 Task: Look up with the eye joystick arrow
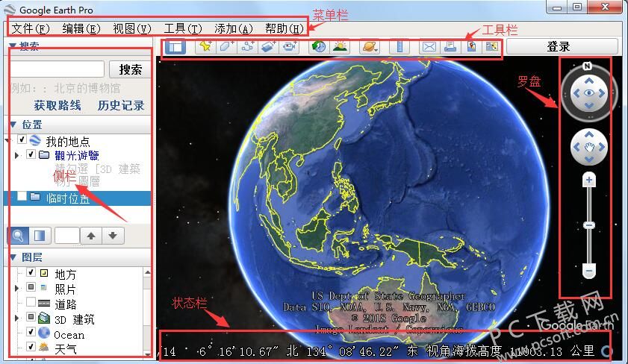[x=588, y=81]
